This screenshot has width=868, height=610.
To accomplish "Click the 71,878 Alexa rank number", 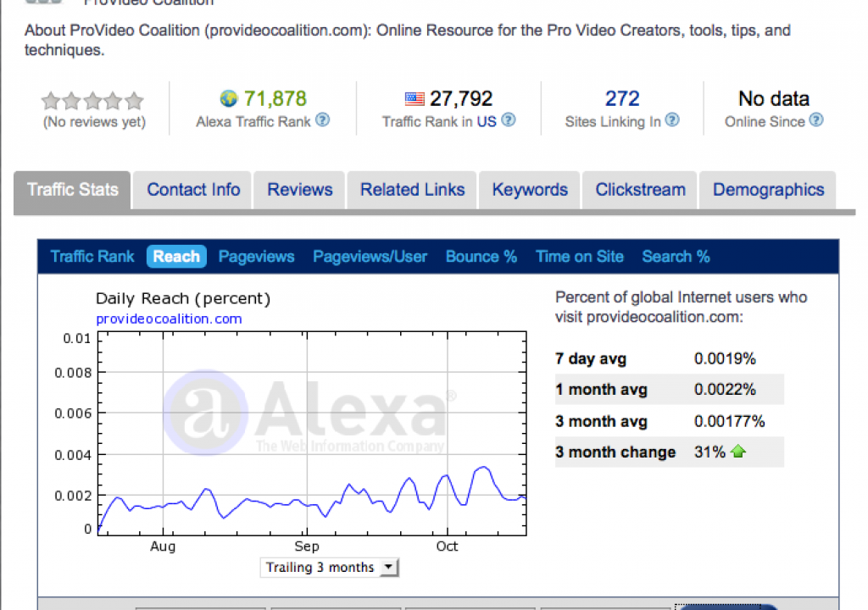I will (275, 99).
